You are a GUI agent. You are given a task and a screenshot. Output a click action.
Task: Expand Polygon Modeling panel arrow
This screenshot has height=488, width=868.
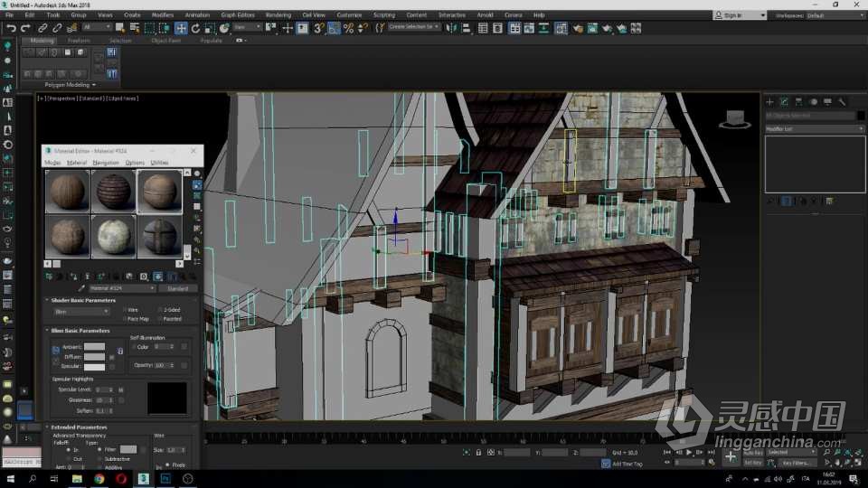[94, 85]
